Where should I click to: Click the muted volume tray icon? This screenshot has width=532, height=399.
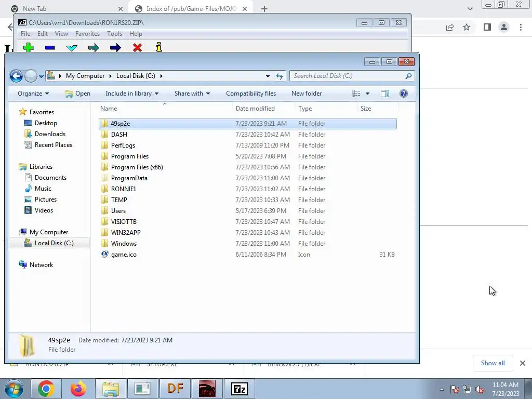pos(480,390)
